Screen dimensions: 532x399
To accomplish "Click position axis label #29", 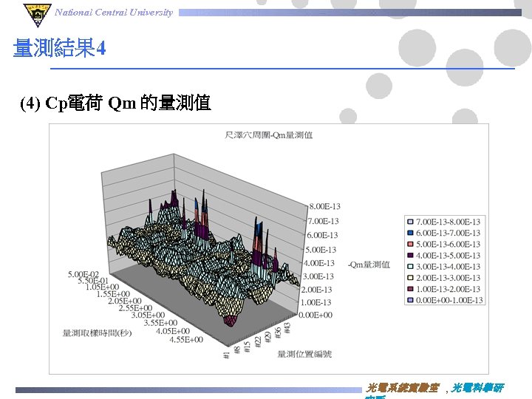I will (267, 337).
